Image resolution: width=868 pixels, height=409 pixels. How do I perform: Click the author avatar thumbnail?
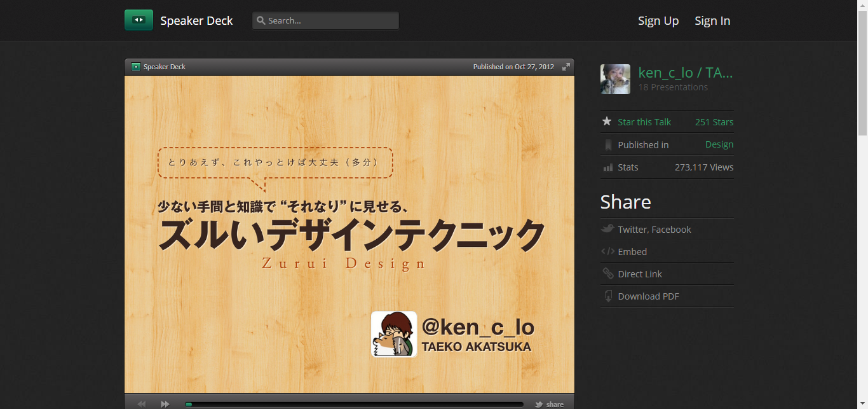(x=615, y=79)
